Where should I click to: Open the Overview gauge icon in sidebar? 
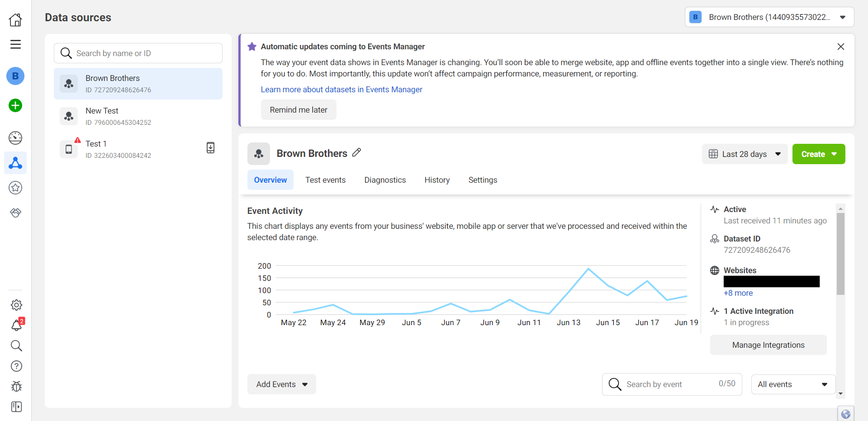[x=15, y=138]
